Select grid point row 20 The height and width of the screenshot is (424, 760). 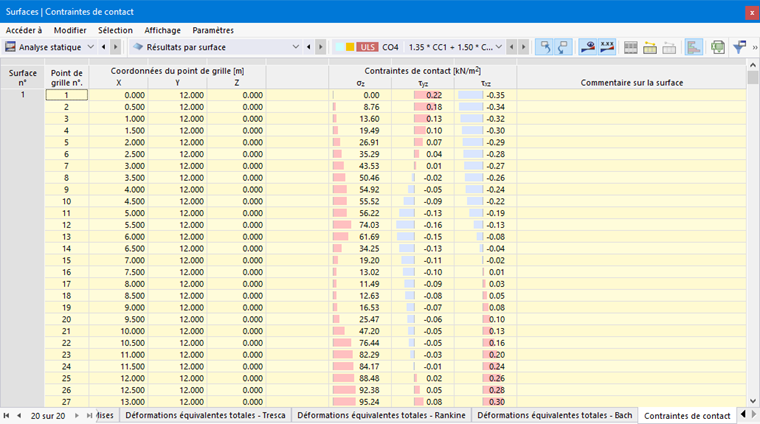[x=66, y=319]
